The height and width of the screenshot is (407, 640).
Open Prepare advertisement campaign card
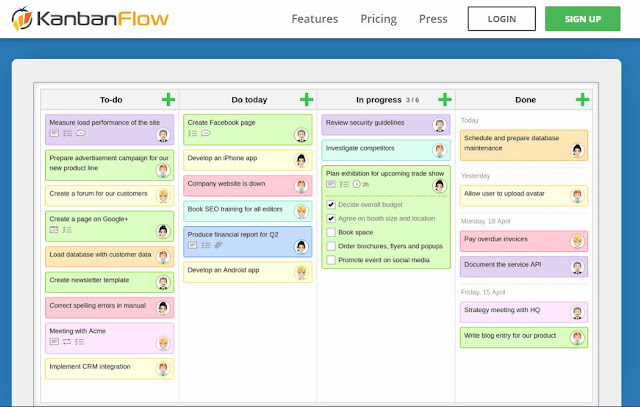click(x=109, y=165)
